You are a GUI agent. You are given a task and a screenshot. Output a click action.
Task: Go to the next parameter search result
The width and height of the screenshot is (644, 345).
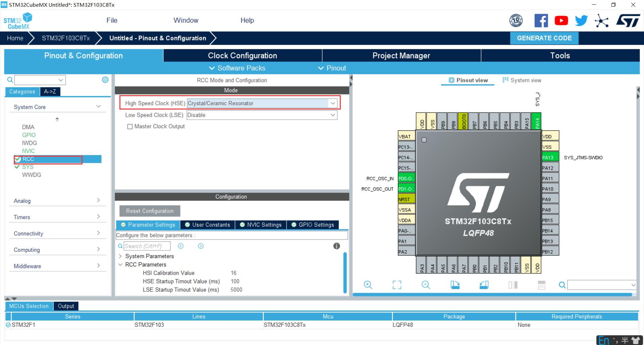pos(201,246)
